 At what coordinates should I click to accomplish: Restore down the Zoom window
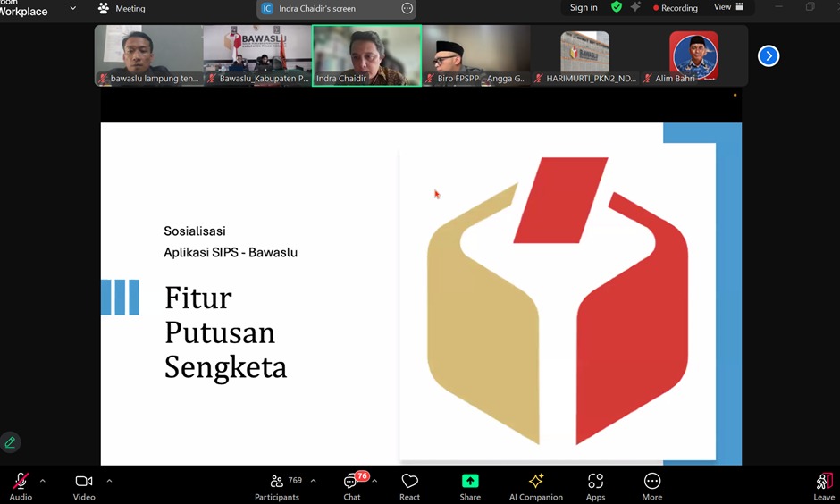pos(810,7)
